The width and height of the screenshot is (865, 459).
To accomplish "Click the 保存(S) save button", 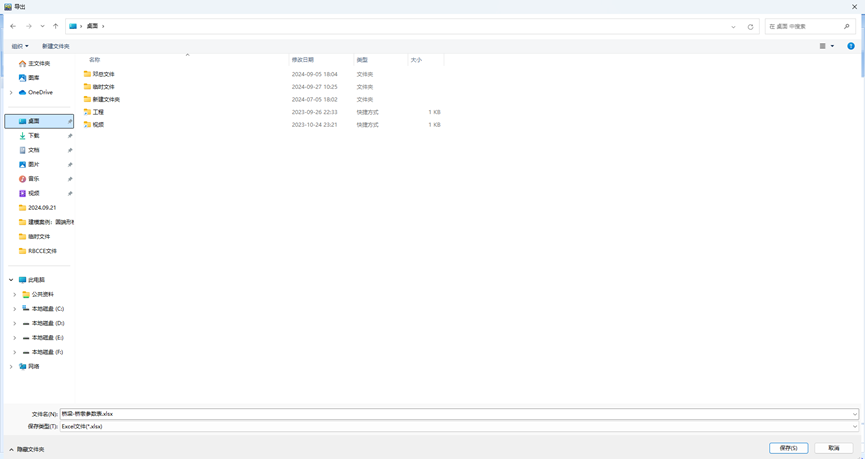I will 788,448.
